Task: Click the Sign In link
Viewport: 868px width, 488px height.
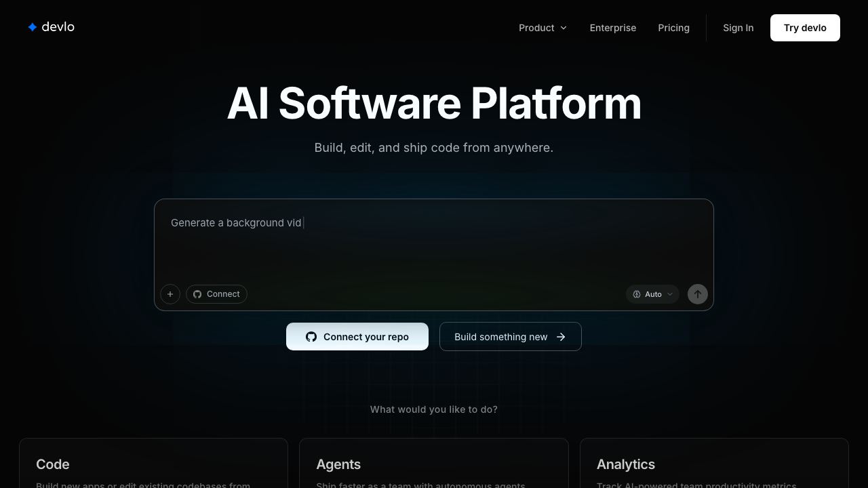Action: 738,28
